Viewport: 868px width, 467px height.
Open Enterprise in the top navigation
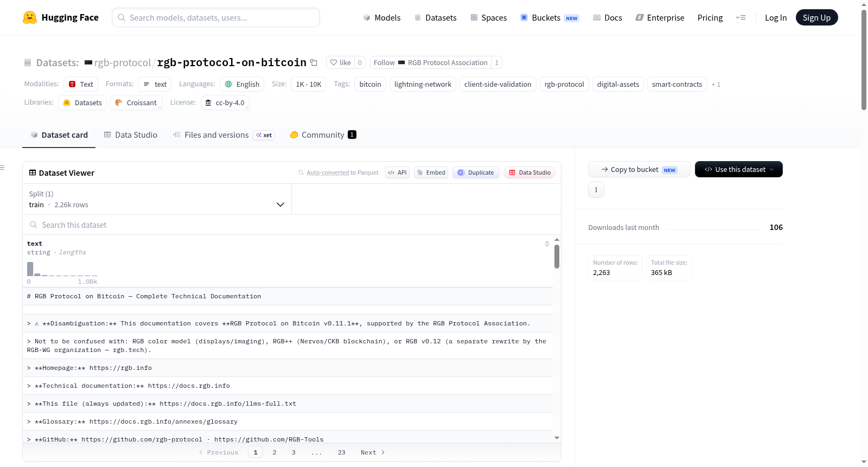(660, 17)
